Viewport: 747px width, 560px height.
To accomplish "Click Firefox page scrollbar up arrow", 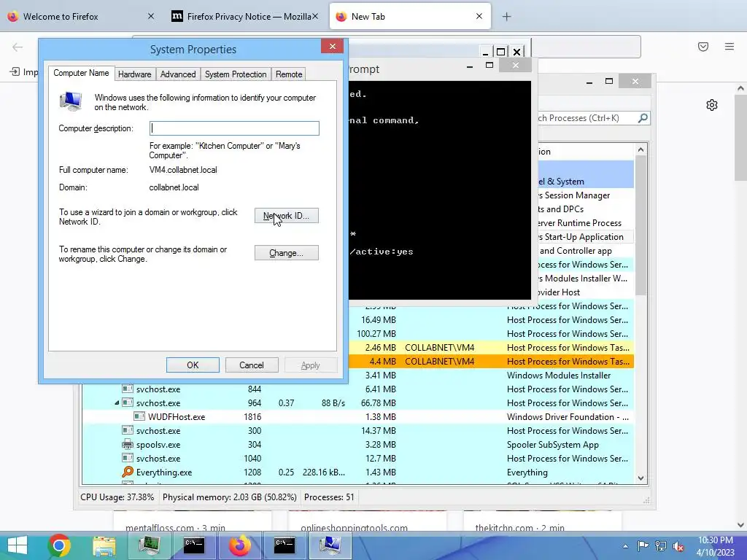I will (x=740, y=88).
